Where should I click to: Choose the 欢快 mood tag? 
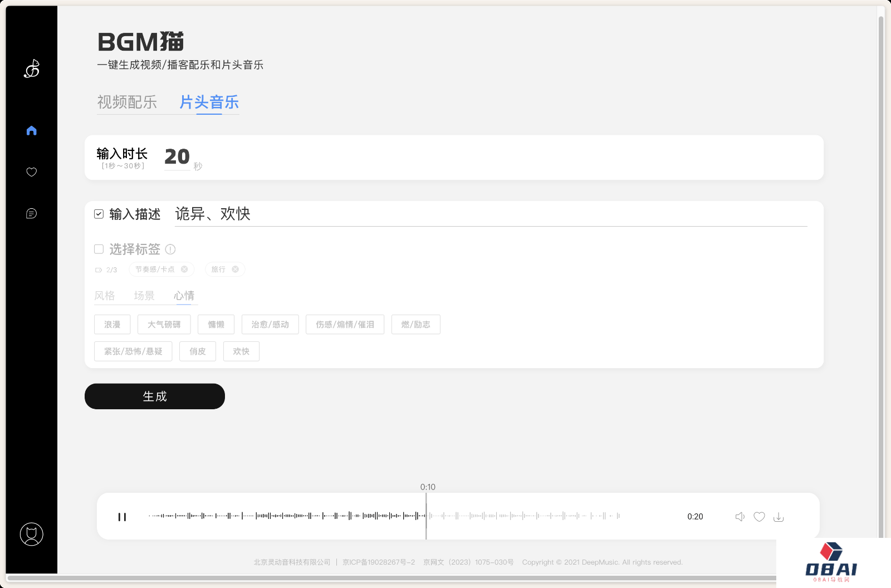[241, 351]
